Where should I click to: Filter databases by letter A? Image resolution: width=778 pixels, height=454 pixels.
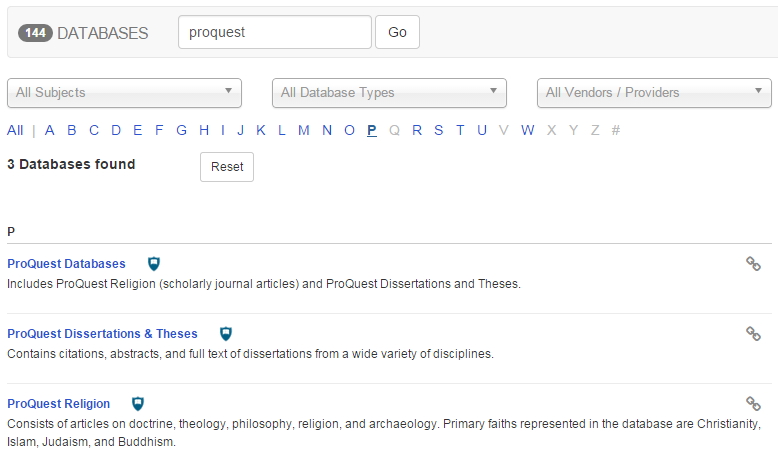click(x=49, y=130)
